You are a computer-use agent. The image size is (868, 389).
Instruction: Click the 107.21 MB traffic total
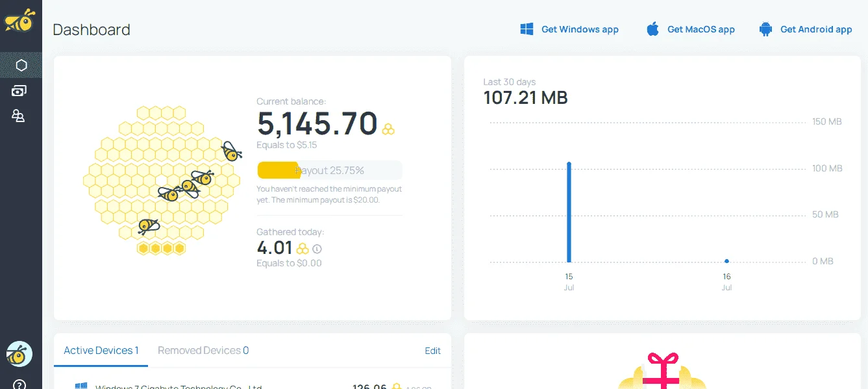point(526,98)
